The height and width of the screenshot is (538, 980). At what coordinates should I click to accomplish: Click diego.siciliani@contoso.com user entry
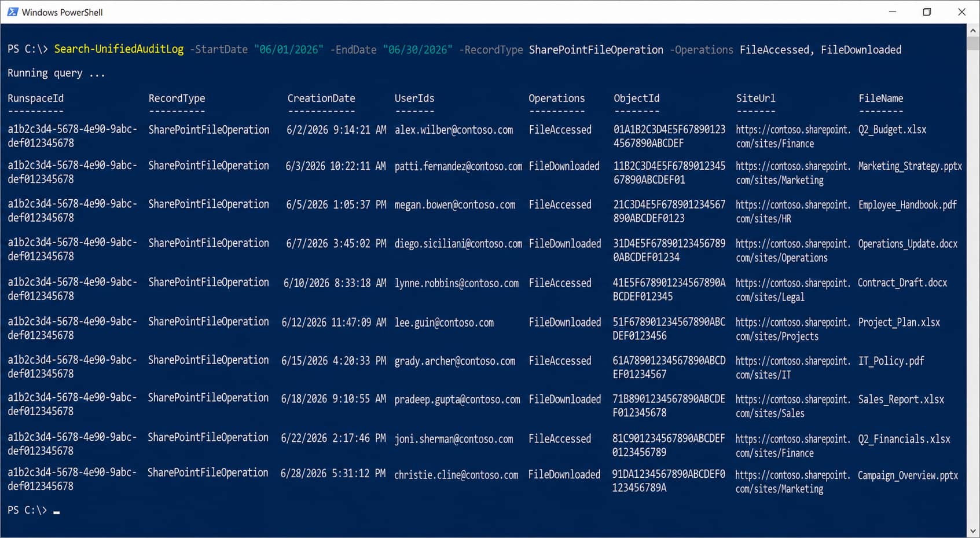pyautogui.click(x=458, y=244)
